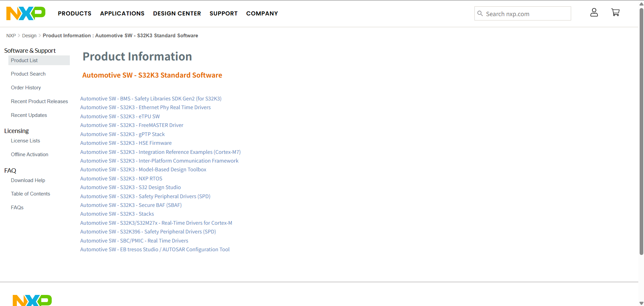Open S32K3 Ethernet Phy Real Time Drivers
The width and height of the screenshot is (644, 306).
pyautogui.click(x=145, y=107)
